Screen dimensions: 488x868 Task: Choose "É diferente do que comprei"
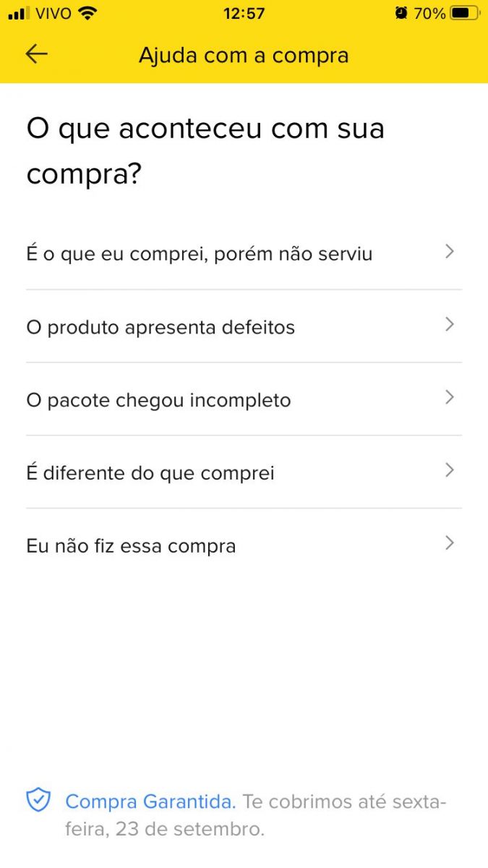point(150,474)
